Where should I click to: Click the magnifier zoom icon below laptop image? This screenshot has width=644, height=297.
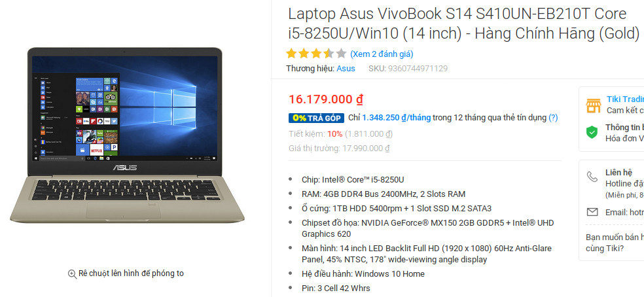pyautogui.click(x=72, y=274)
